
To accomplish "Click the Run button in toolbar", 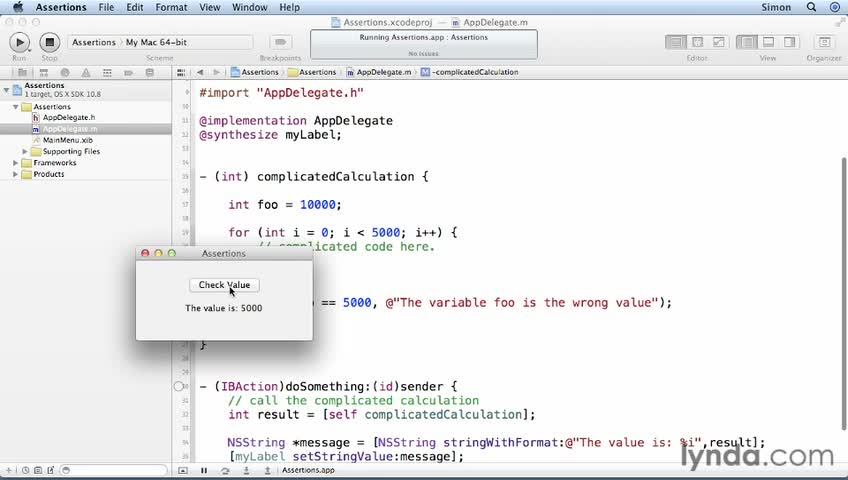I will [x=19, y=42].
